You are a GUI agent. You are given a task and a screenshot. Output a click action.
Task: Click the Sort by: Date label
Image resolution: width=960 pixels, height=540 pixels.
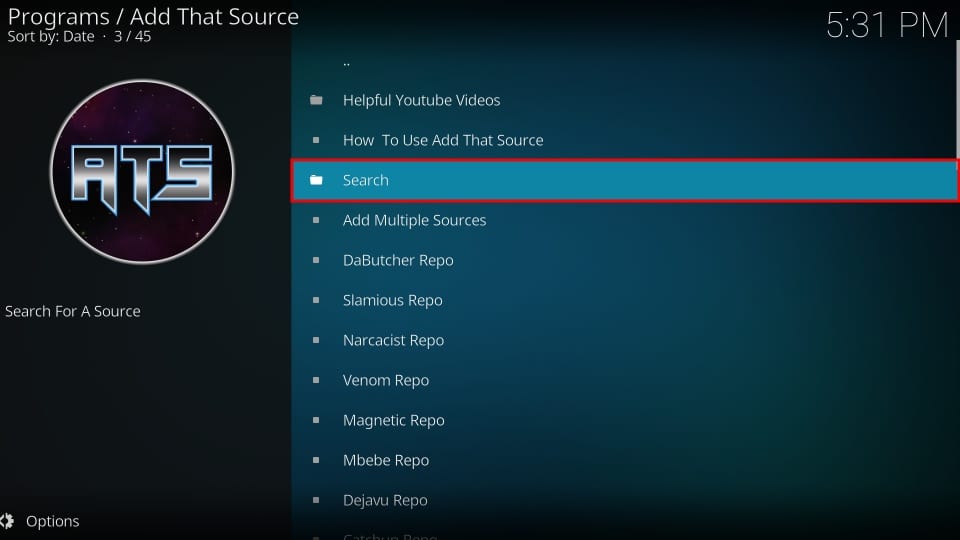click(x=51, y=37)
